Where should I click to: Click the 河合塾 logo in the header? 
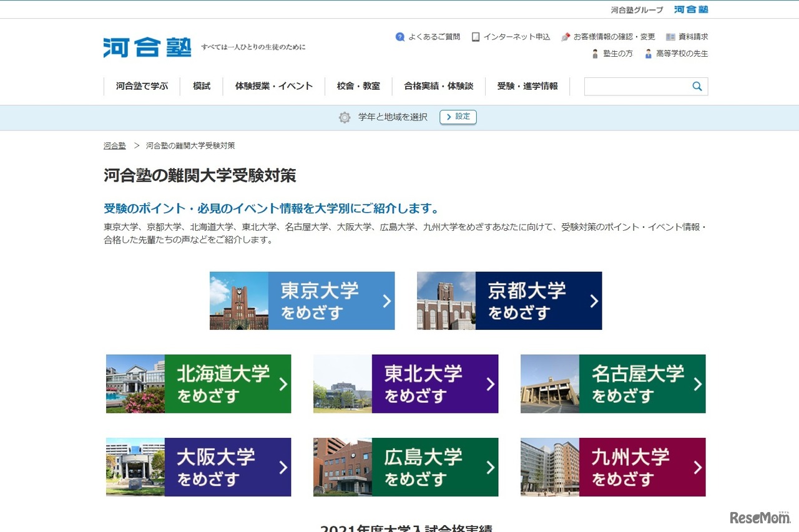[x=147, y=47]
